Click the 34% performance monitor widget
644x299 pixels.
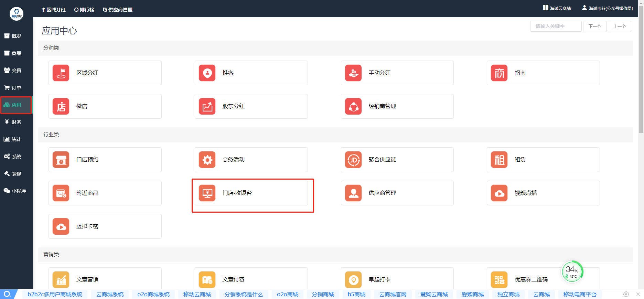572,271
